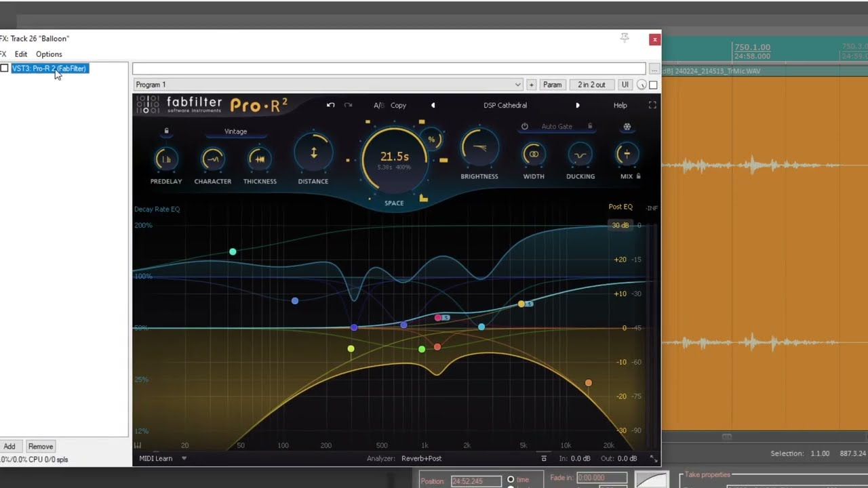
Task: Click the Width knob
Action: point(534,155)
